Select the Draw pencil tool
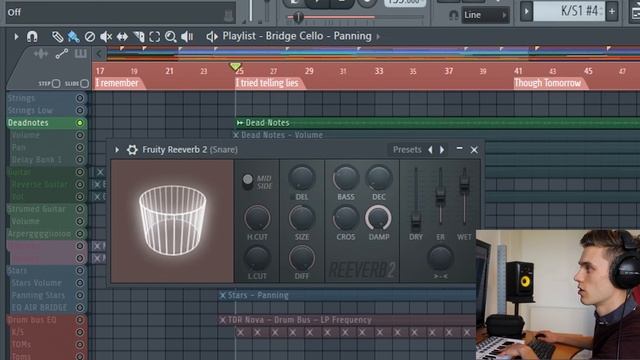This screenshot has height=360, width=640. click(x=57, y=37)
